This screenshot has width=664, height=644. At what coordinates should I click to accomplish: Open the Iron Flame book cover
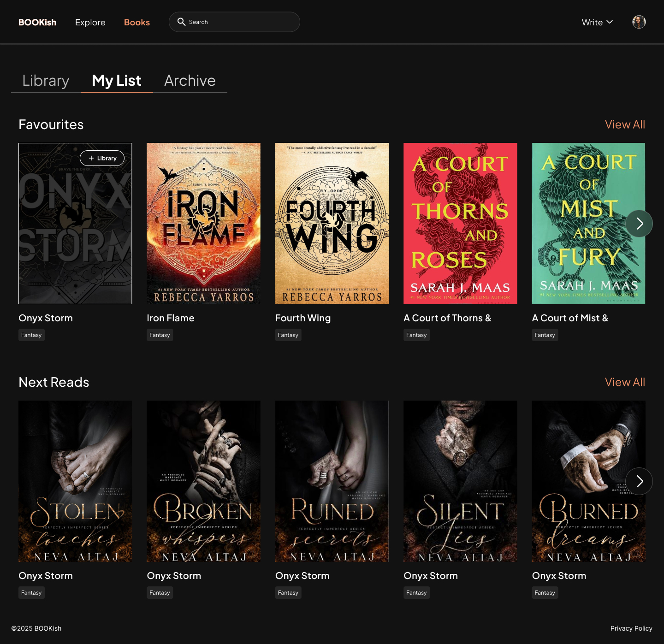(203, 224)
